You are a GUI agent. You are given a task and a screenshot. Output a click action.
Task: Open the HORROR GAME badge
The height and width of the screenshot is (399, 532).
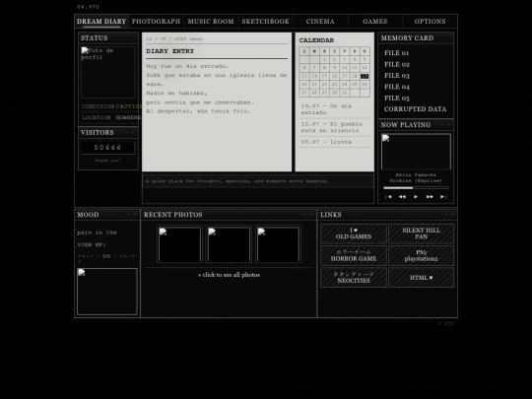click(x=354, y=255)
